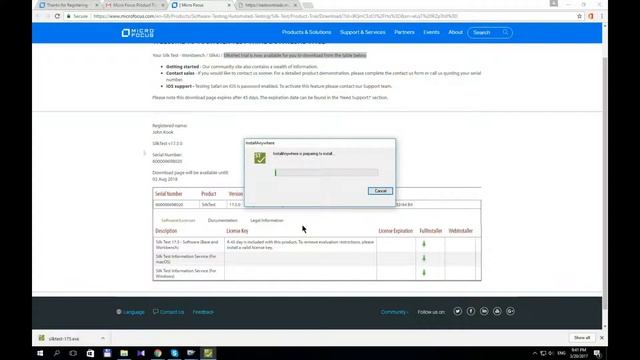
Task: Open the InstallAnywhere taskbar icon
Action: point(208,353)
